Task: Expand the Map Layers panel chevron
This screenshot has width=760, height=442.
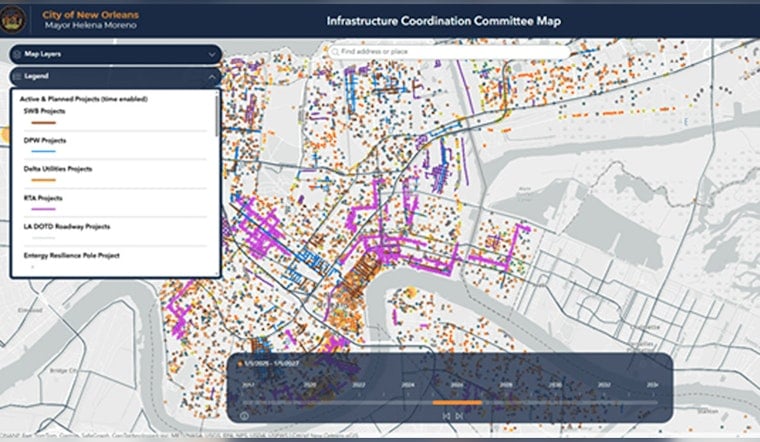Action: pos(212,54)
